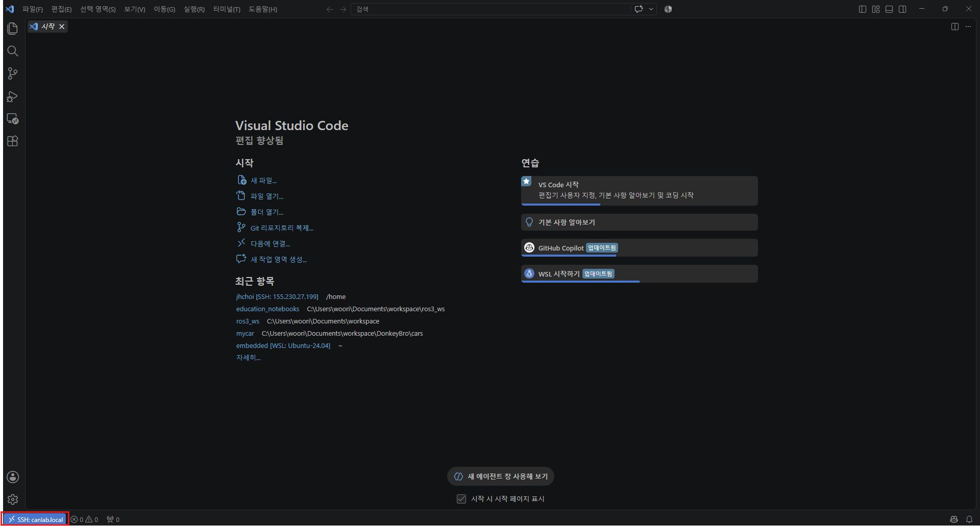This screenshot has width=980, height=526.
Task: Open the WSL 시작하기 walkthrough
Action: [x=639, y=274]
